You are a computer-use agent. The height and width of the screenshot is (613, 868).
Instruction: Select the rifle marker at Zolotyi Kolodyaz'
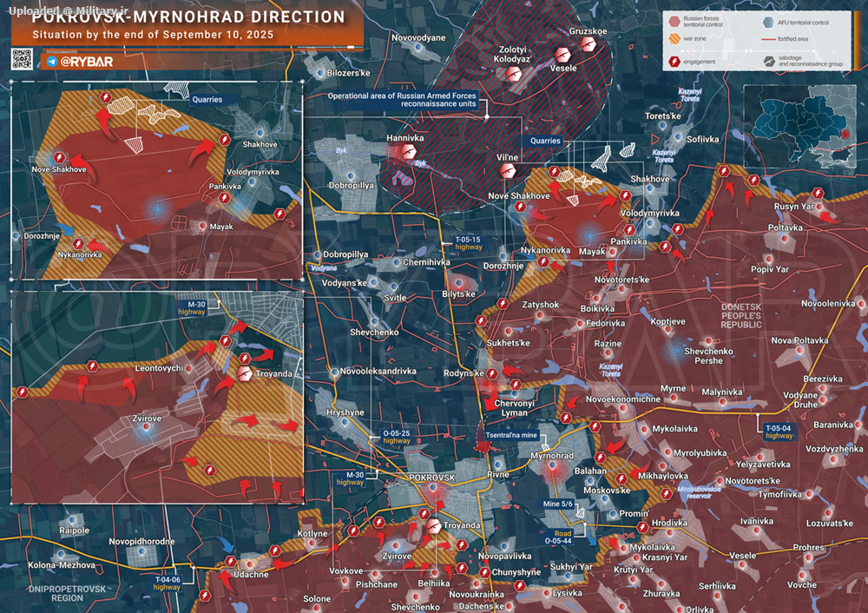pyautogui.click(x=514, y=73)
